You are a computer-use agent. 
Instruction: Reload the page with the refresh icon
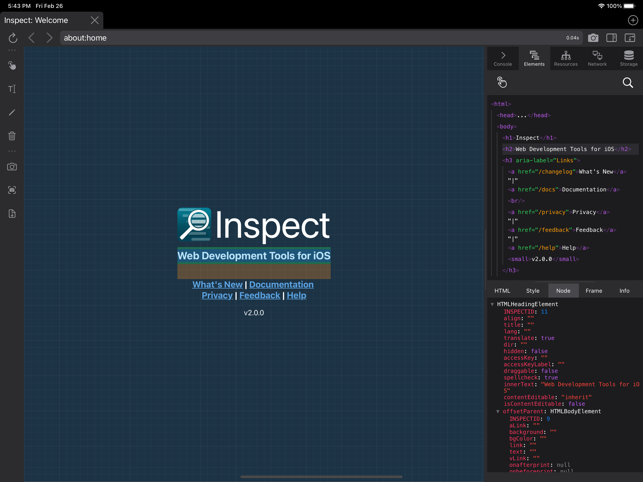(x=13, y=38)
